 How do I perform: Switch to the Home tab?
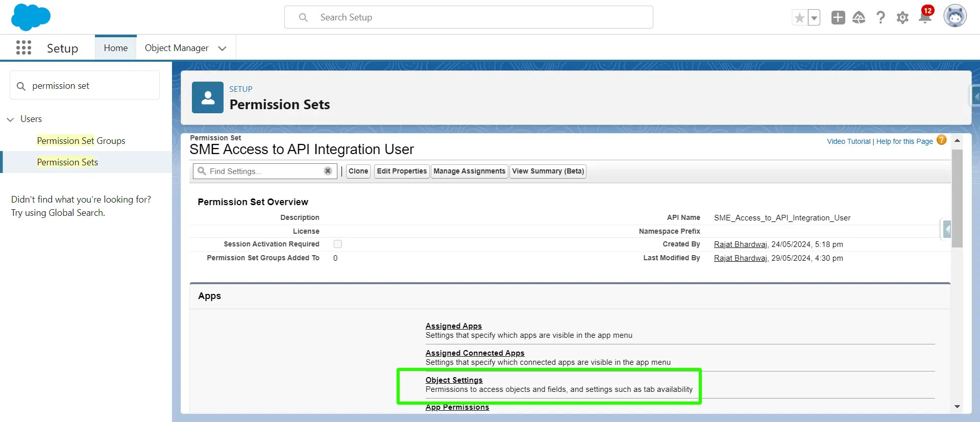tap(116, 48)
